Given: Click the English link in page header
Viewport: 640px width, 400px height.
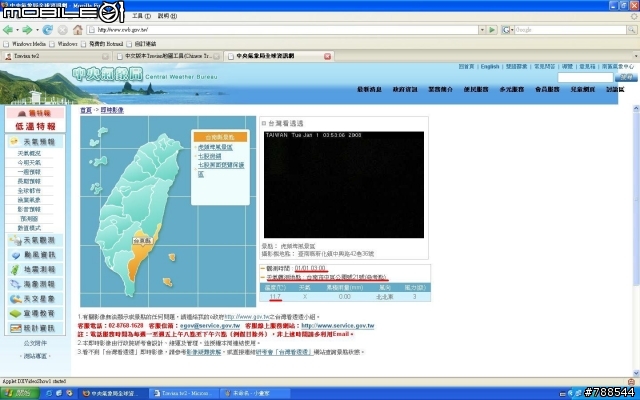Looking at the screenshot, I should 490,67.
